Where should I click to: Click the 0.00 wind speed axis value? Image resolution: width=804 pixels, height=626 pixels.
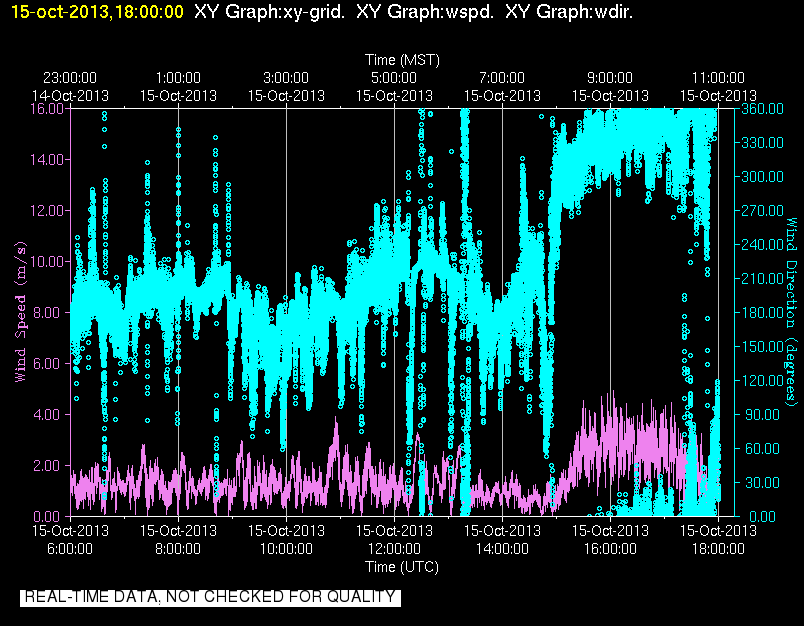tap(47, 516)
